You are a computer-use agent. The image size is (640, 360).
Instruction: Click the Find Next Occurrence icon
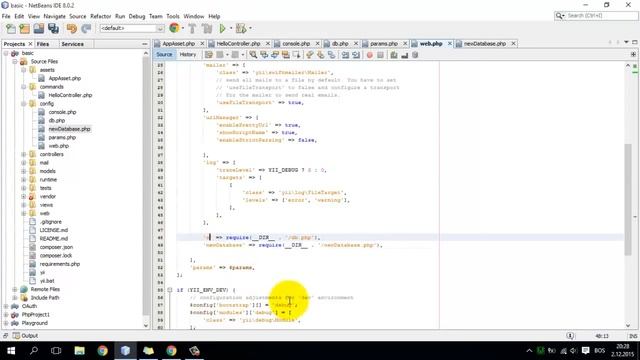(x=275, y=55)
